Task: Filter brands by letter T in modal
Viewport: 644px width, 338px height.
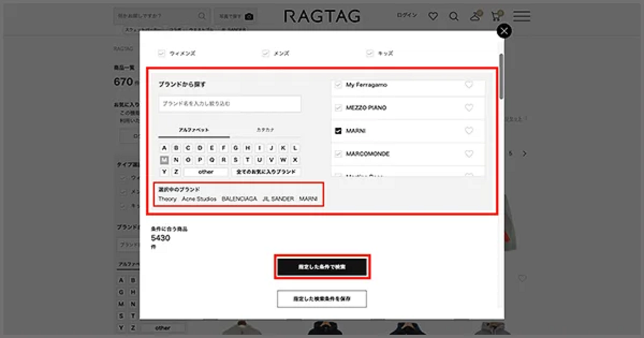Action: [x=247, y=160]
